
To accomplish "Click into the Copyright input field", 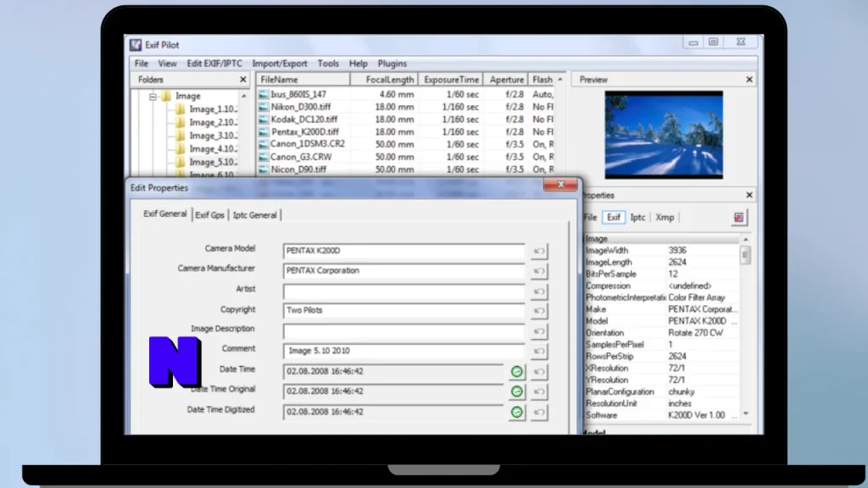I will [403, 311].
